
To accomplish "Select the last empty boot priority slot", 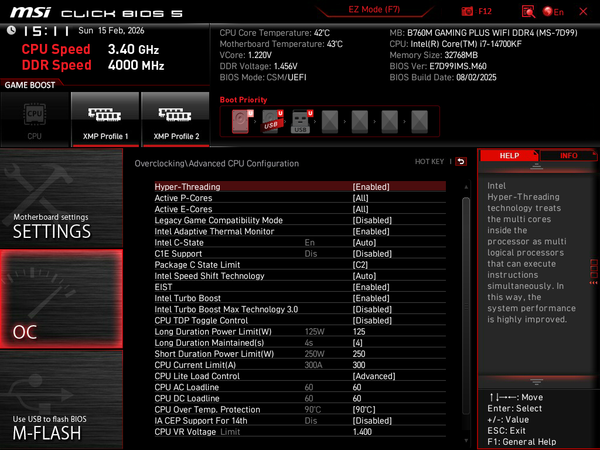I will point(419,121).
